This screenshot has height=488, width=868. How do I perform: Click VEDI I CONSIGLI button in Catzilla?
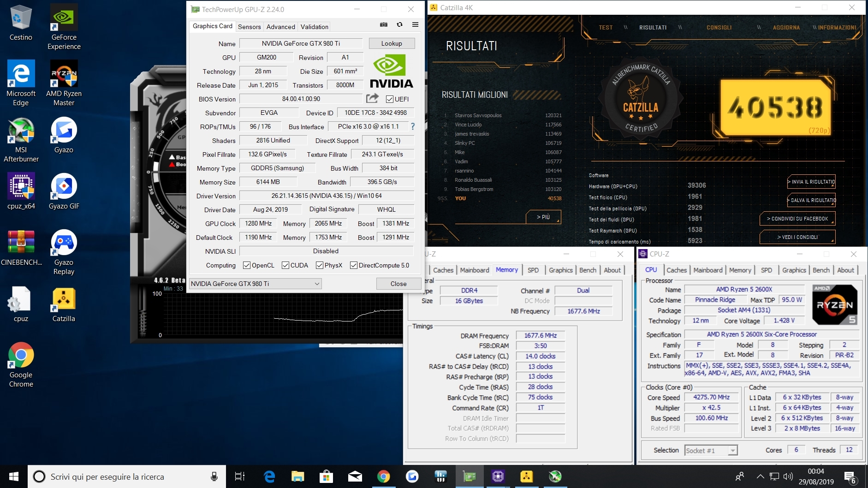797,237
